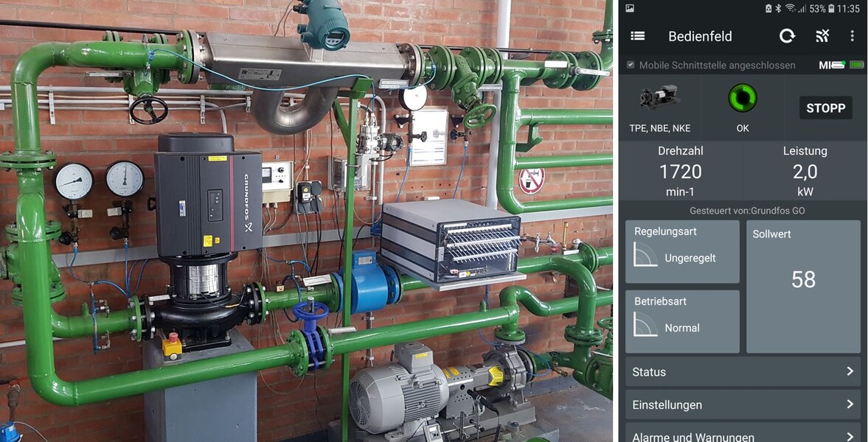Expand the Status chevron arrow
The width and height of the screenshot is (868, 442).
[850, 371]
